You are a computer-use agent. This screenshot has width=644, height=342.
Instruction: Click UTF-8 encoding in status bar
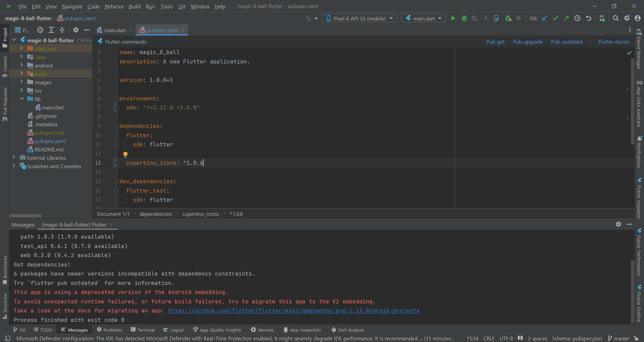[506, 338]
